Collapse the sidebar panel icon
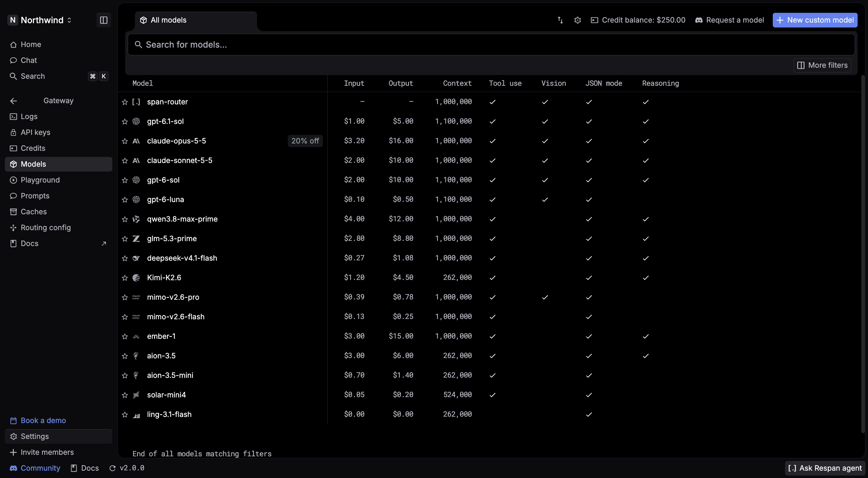This screenshot has height=478, width=868. (x=103, y=20)
